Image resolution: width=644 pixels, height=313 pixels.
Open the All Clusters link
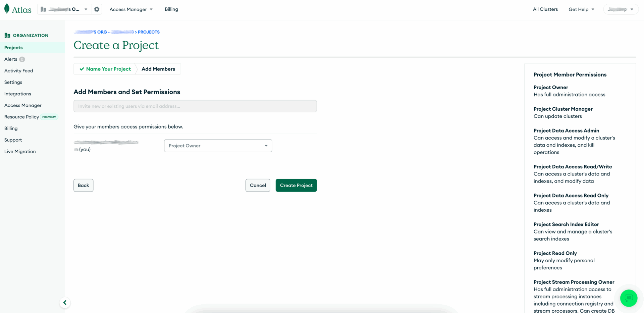tap(545, 9)
